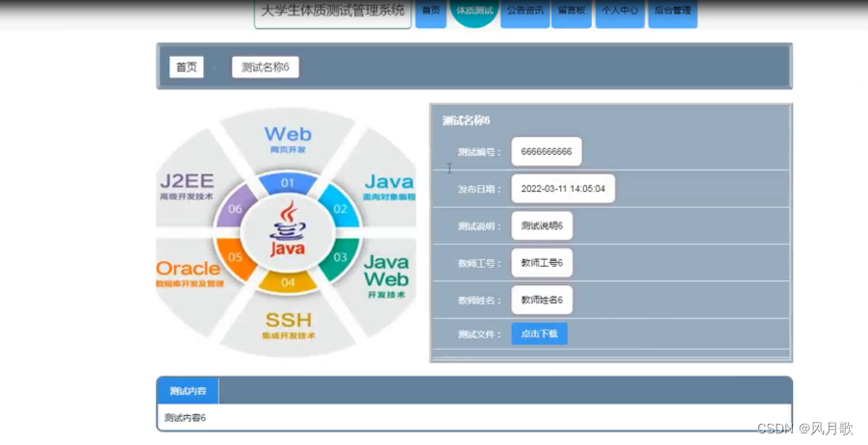Viewport: 868px width, 445px height.
Task: Switch to the 测试内容 tab
Action: (x=189, y=391)
